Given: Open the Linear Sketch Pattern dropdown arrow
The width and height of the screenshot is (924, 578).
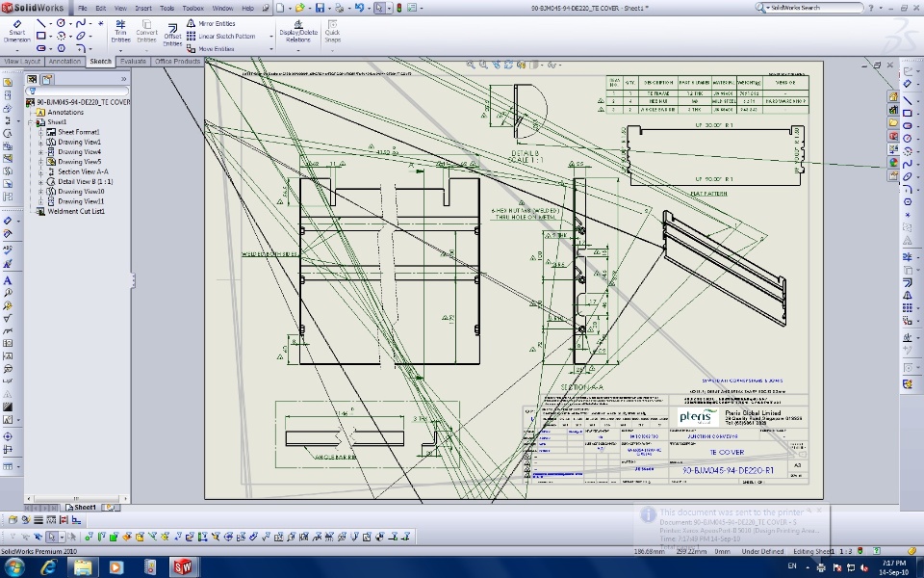Looking at the screenshot, I should 271,36.
